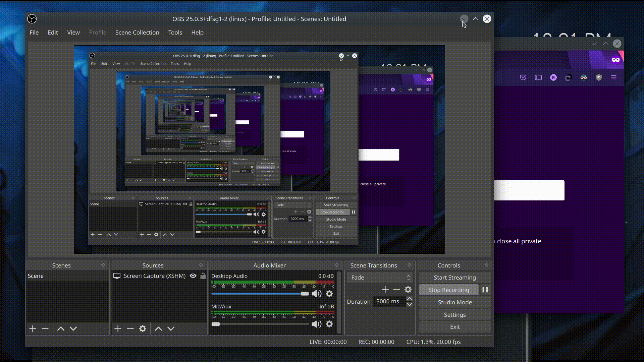Adjust the Mic/Aux volume slider
This screenshot has height=362, width=644.
tap(260, 324)
